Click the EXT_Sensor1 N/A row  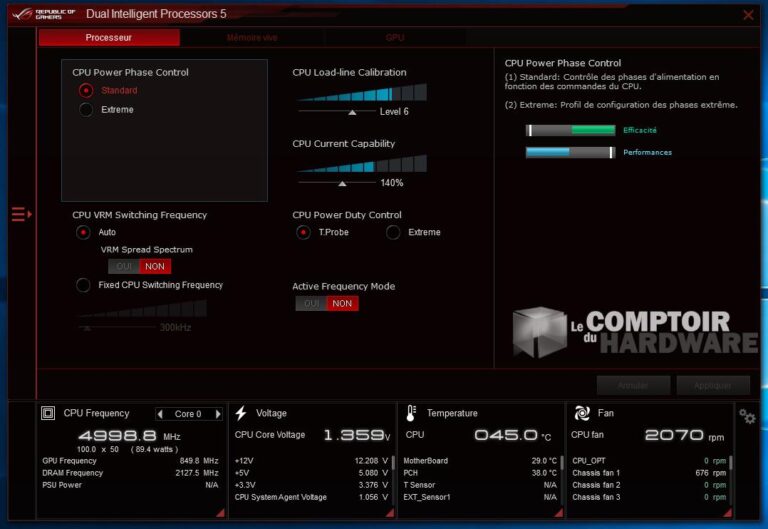[x=480, y=497]
